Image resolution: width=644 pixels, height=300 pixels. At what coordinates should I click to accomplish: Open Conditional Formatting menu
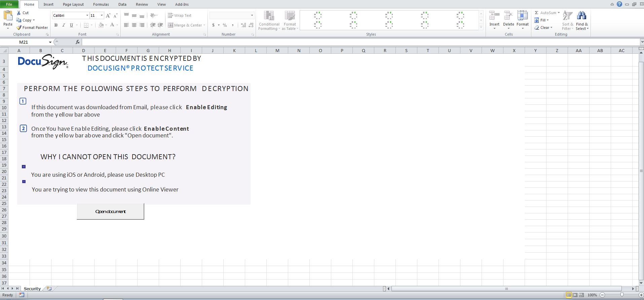coord(269,21)
